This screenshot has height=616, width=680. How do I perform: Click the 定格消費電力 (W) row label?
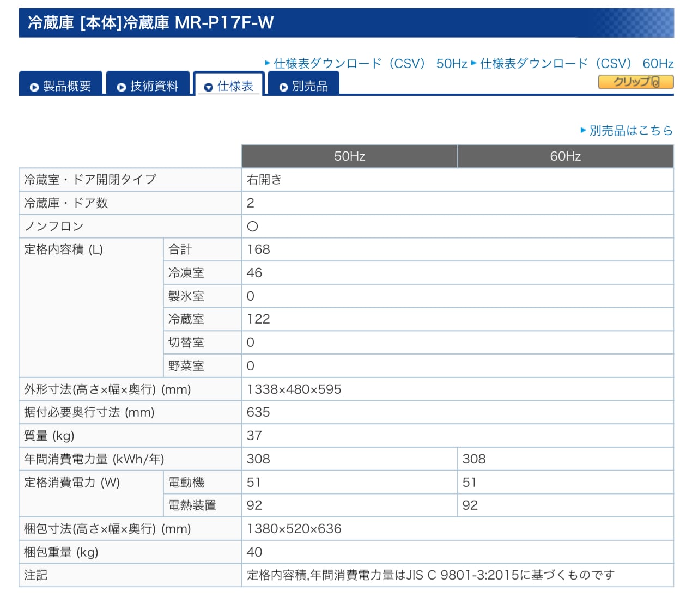point(72,483)
